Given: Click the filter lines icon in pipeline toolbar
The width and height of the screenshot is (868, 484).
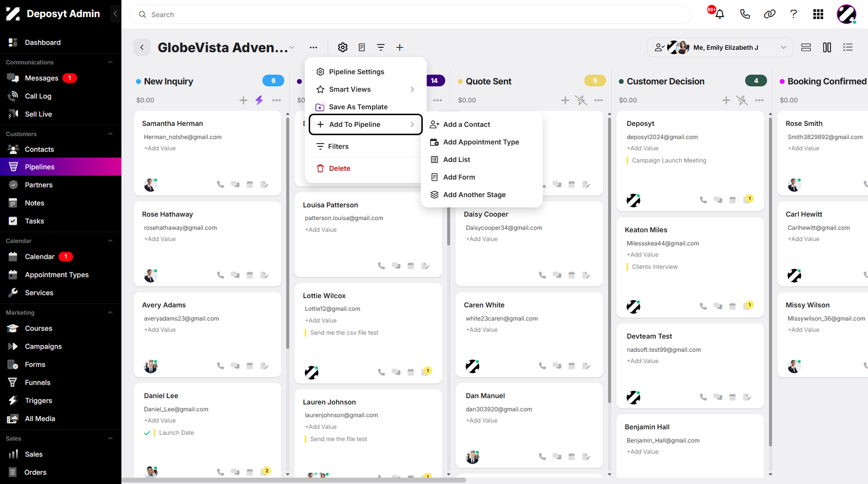Looking at the screenshot, I should [381, 47].
